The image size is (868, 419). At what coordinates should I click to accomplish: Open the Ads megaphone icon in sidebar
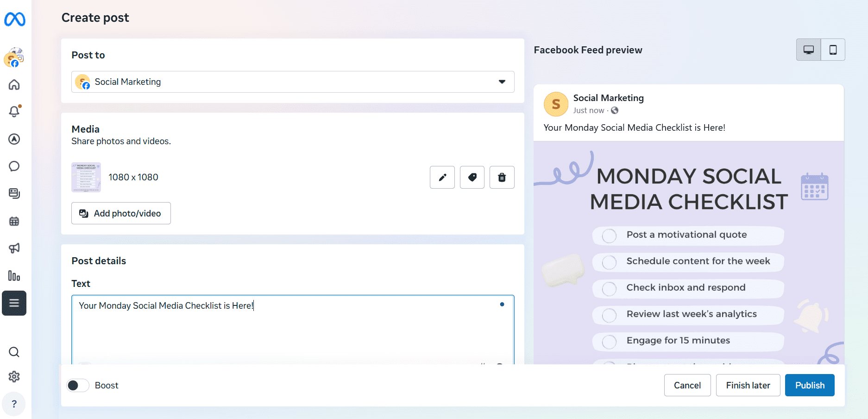(x=14, y=248)
